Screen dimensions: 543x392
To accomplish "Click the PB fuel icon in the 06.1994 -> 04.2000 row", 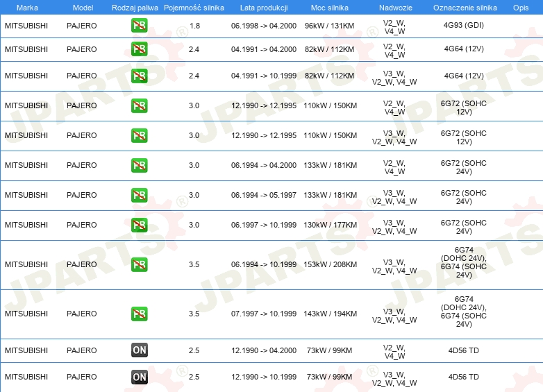I will tap(139, 165).
